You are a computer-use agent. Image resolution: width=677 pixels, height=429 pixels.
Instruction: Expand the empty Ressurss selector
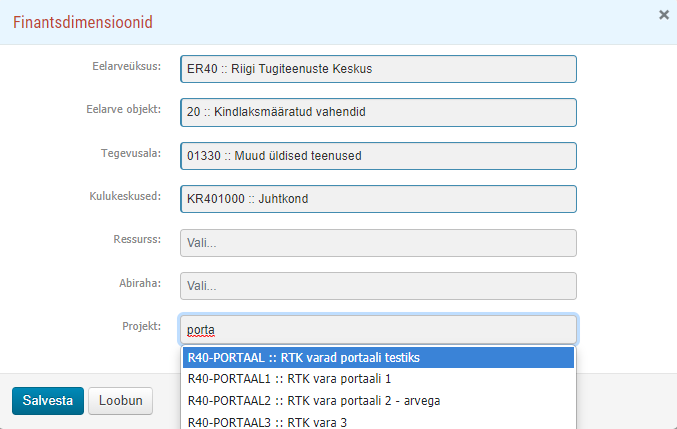[x=378, y=243]
